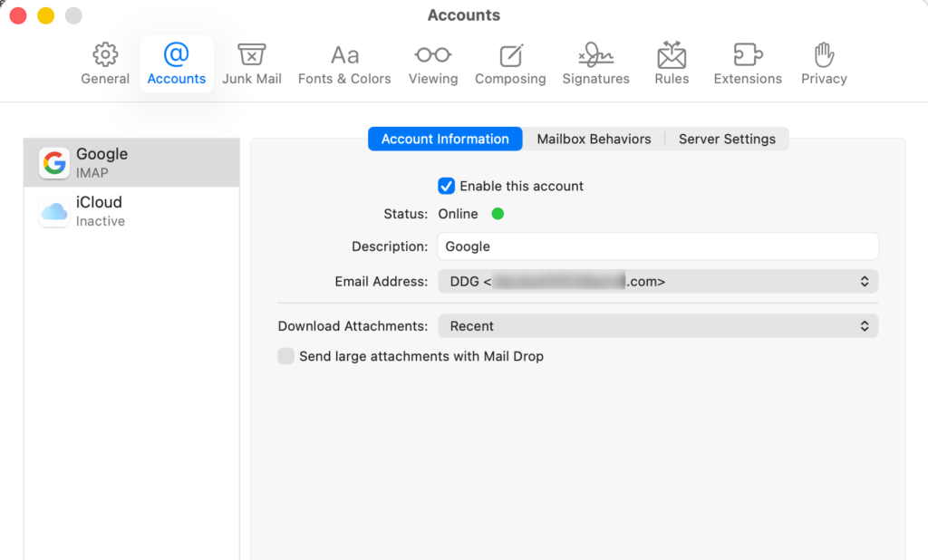Open Fonts & Colors preferences

pos(344,55)
